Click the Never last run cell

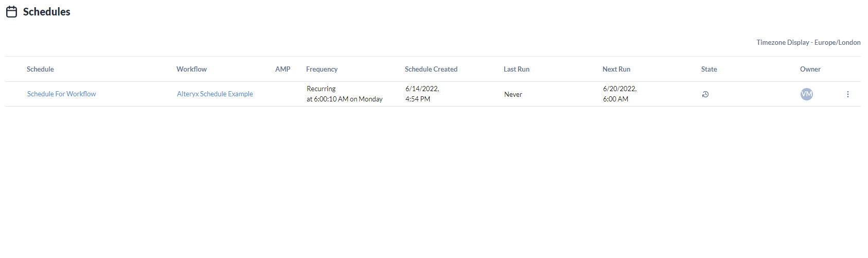coord(513,94)
